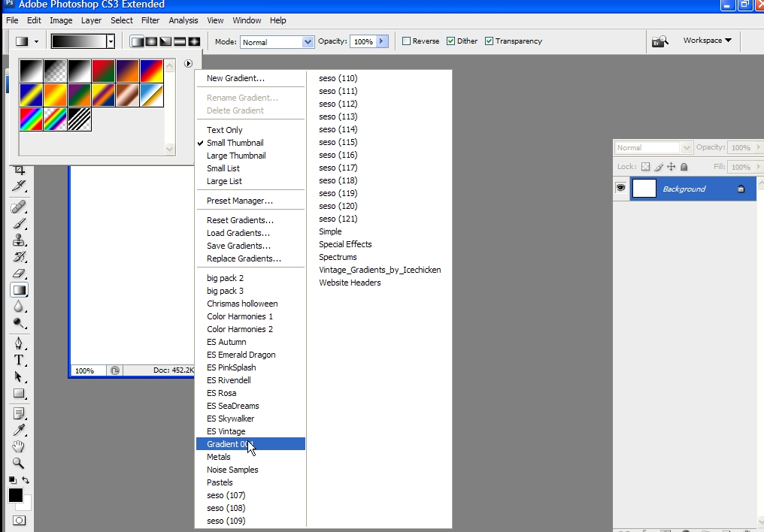Select the Crop tool
Viewport: 764px width, 532px height.
point(19,170)
